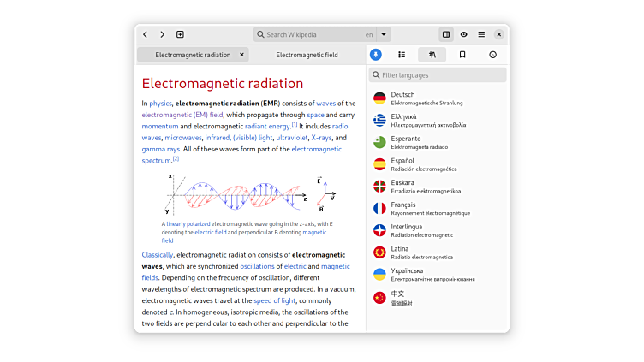Toggle sidebar visibility in header bar

[x=445, y=34]
